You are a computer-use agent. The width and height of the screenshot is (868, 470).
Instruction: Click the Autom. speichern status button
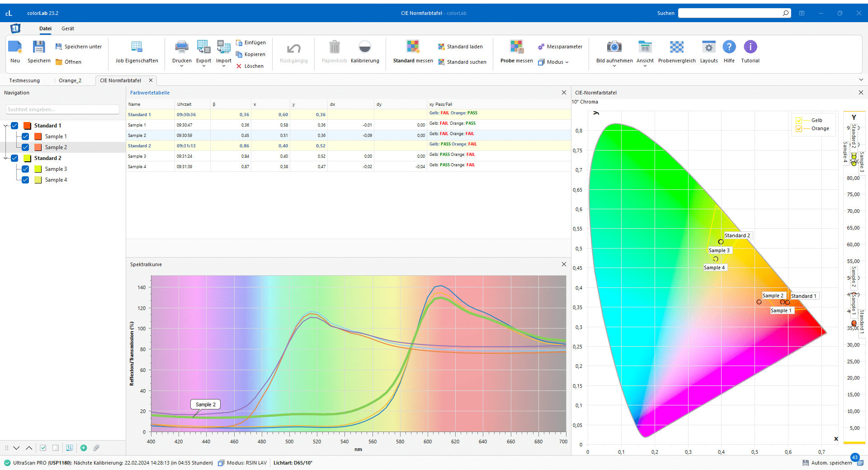pos(827,463)
